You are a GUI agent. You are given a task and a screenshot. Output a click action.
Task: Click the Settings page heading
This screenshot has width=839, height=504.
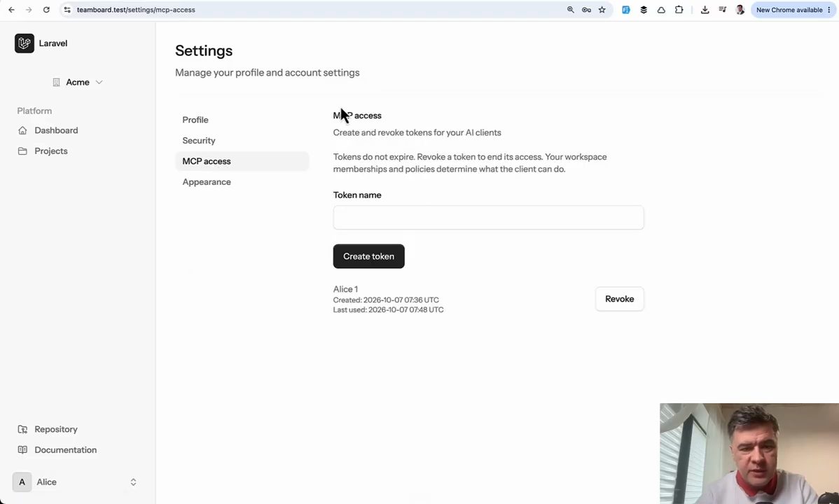tap(204, 51)
